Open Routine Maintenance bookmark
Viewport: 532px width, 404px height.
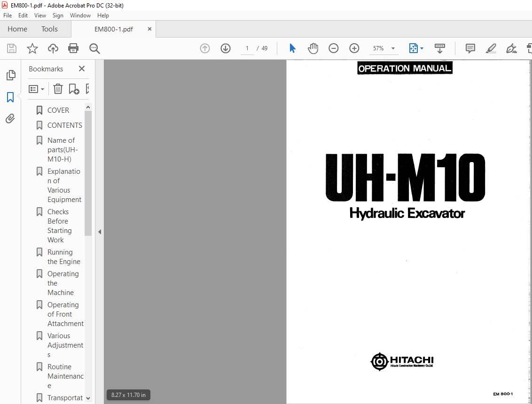65,376
